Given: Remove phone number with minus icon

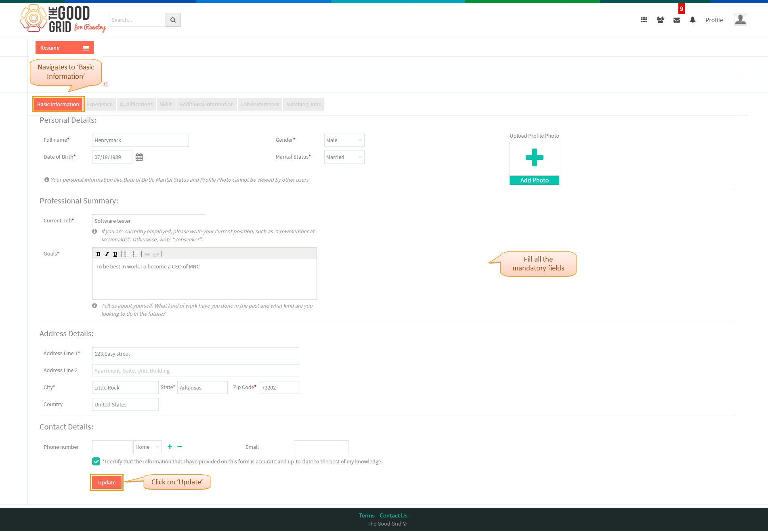Looking at the screenshot, I should tap(180, 446).
